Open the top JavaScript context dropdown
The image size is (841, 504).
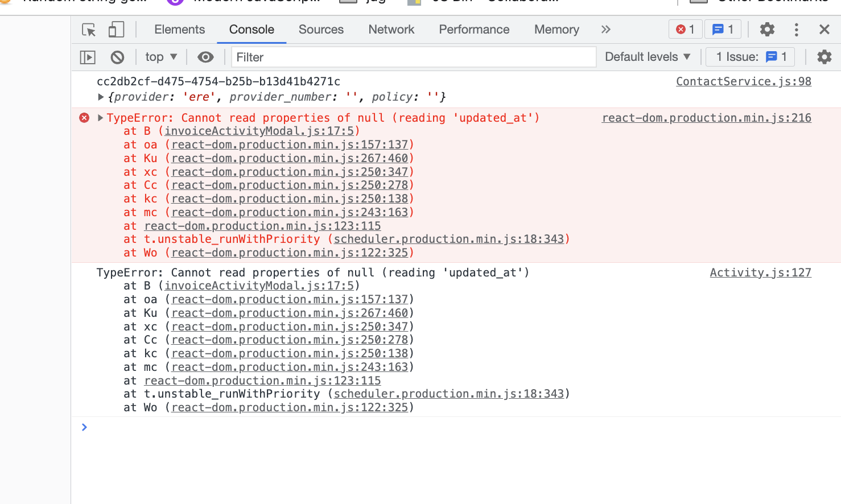coord(161,57)
